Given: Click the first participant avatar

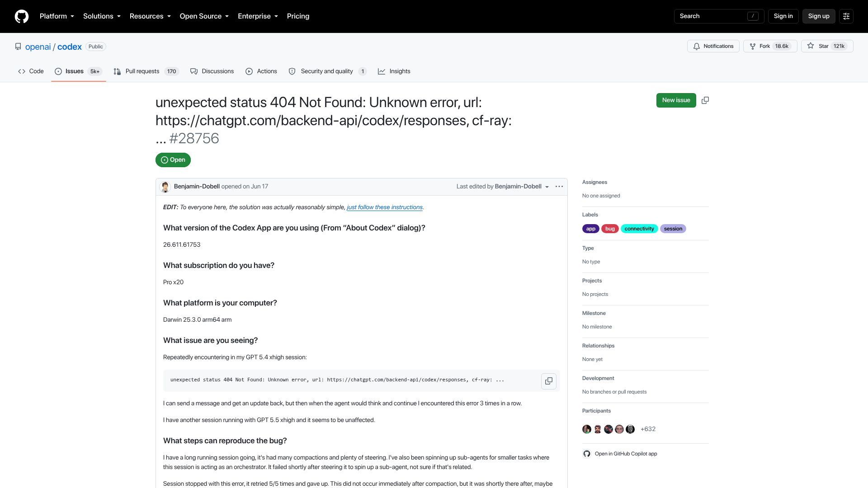Looking at the screenshot, I should [x=587, y=429].
